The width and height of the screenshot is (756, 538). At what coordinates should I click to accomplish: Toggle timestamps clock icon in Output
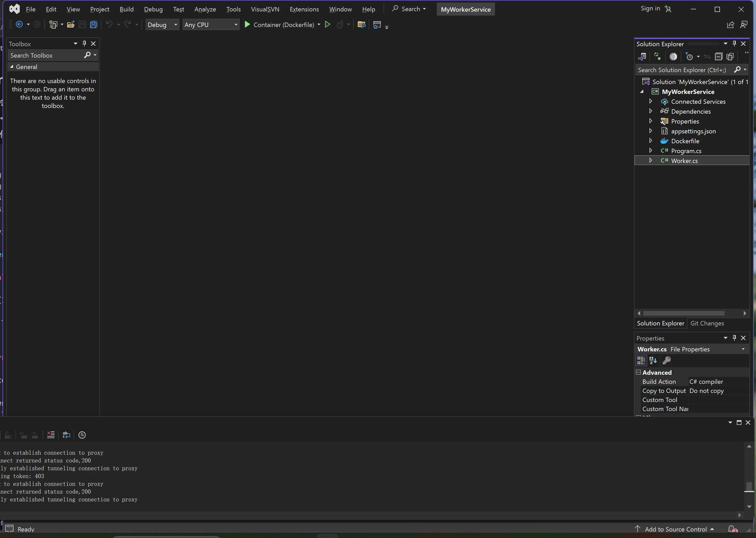tap(82, 435)
